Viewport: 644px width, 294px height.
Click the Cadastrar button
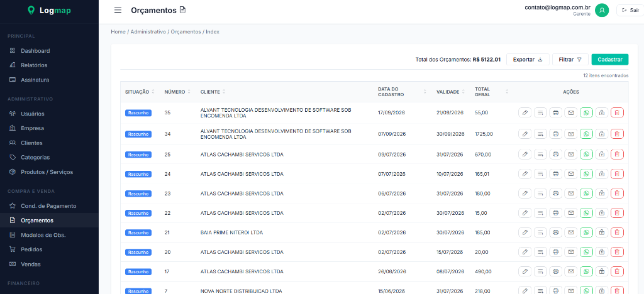[x=610, y=60]
